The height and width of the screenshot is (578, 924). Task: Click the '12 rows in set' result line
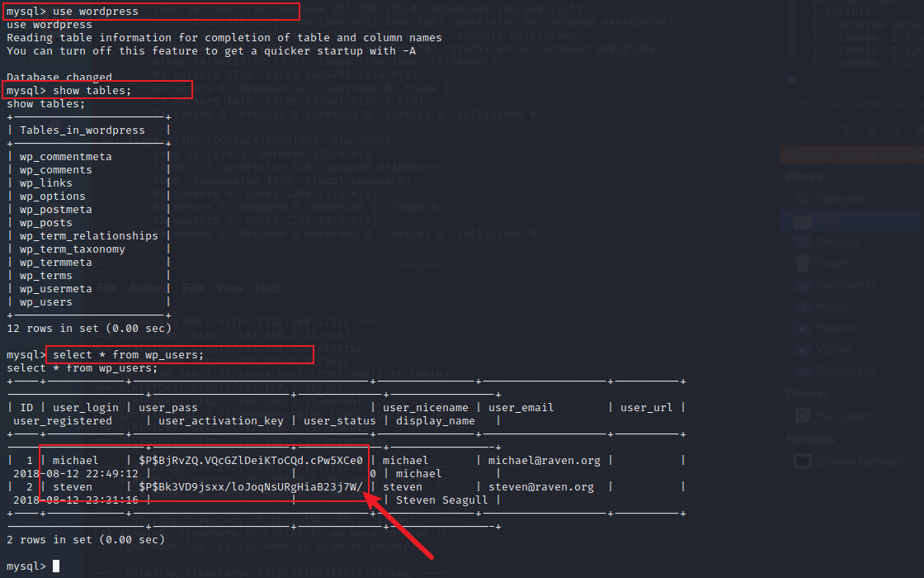click(x=89, y=329)
